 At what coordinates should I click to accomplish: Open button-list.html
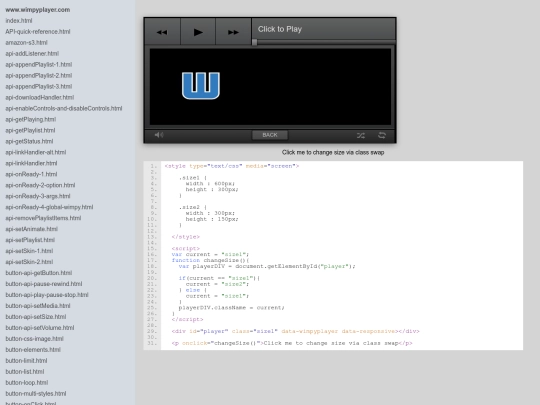(25, 372)
